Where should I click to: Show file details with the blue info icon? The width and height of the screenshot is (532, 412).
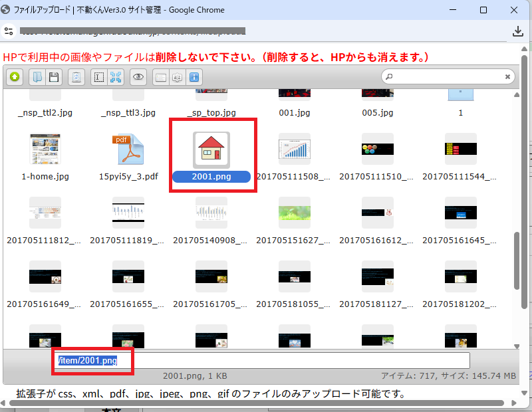click(195, 77)
